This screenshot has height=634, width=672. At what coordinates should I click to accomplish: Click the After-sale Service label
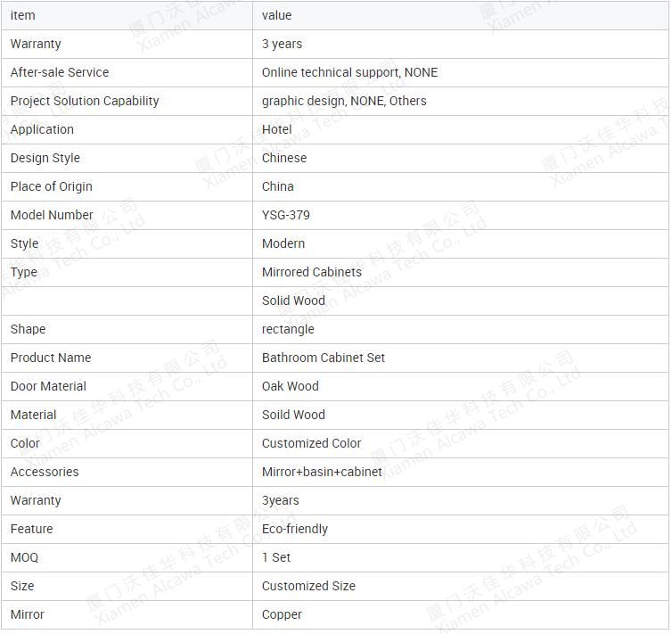pos(60,72)
